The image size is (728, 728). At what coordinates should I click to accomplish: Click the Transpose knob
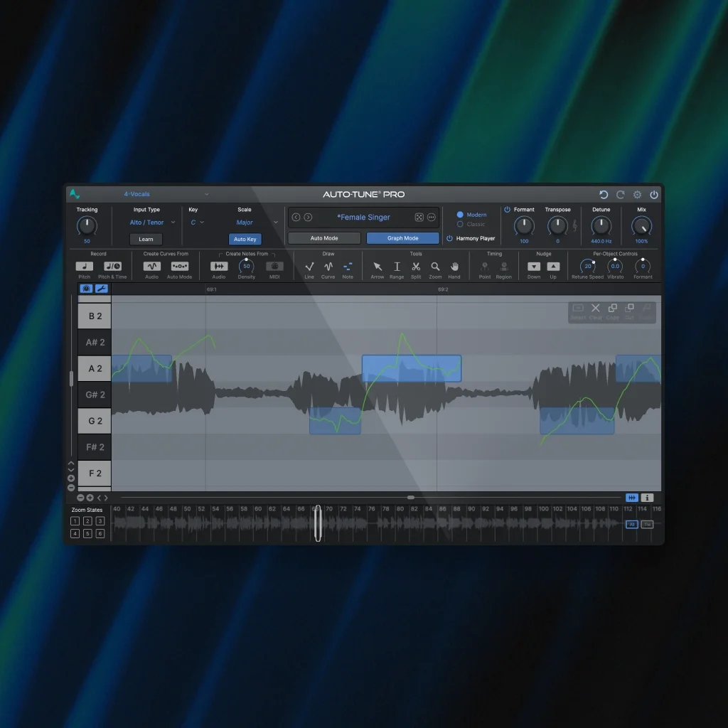click(x=557, y=225)
